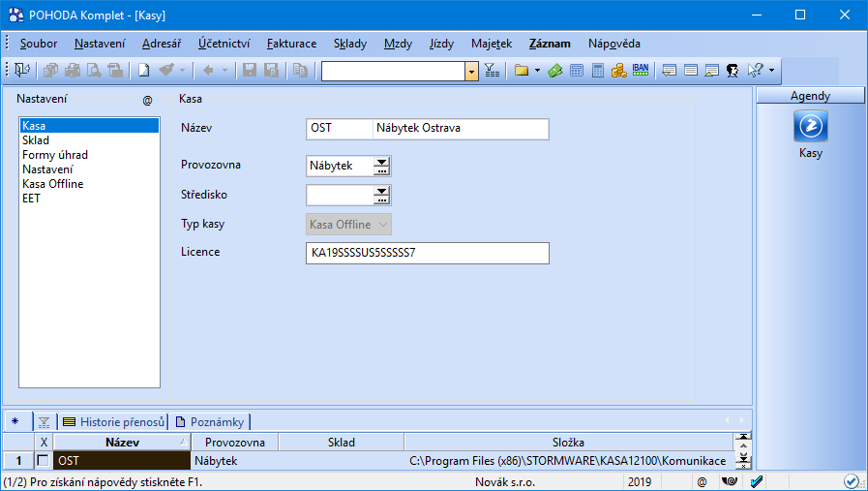The image size is (868, 491).
Task: Click the tall calculator toolbar icon
Action: [598, 70]
